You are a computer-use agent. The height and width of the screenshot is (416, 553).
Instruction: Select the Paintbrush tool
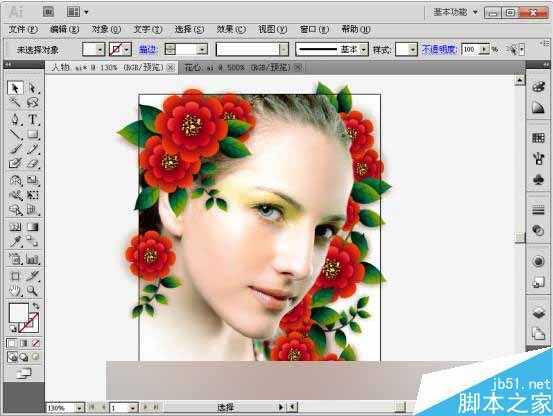click(x=15, y=149)
